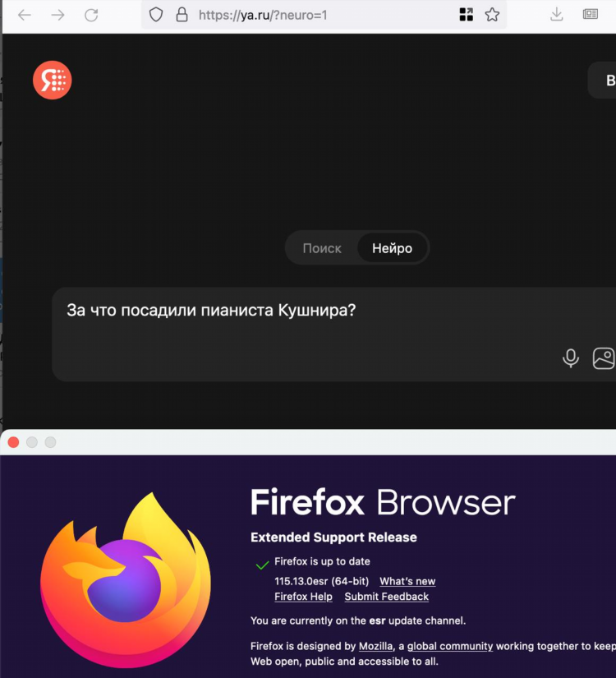The image size is (616, 678).
Task: Open the global community link
Action: 450,646
